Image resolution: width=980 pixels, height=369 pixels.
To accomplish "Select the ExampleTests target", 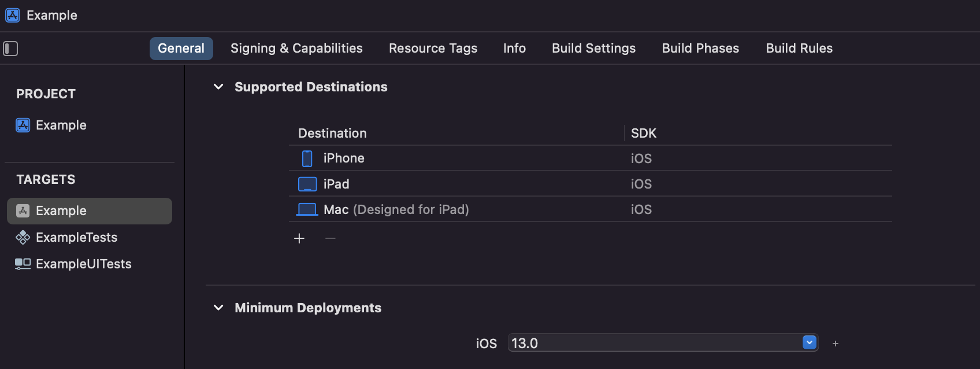I will coord(90,237).
